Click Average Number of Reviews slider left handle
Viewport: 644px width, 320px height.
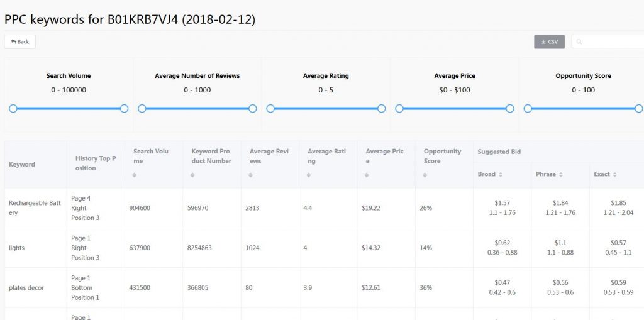click(x=142, y=108)
